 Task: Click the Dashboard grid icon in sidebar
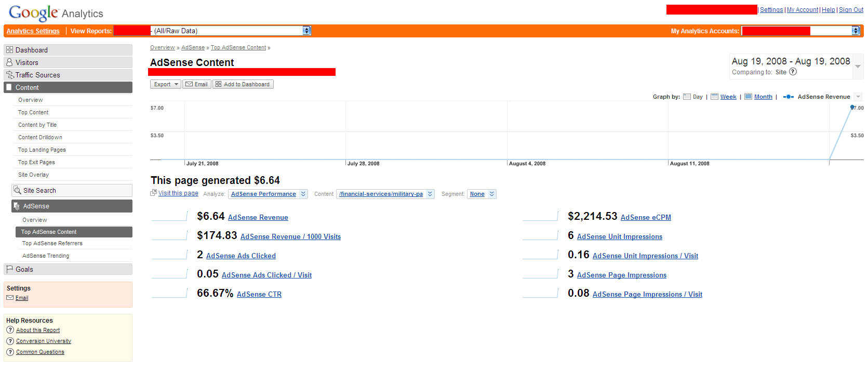[x=9, y=50]
